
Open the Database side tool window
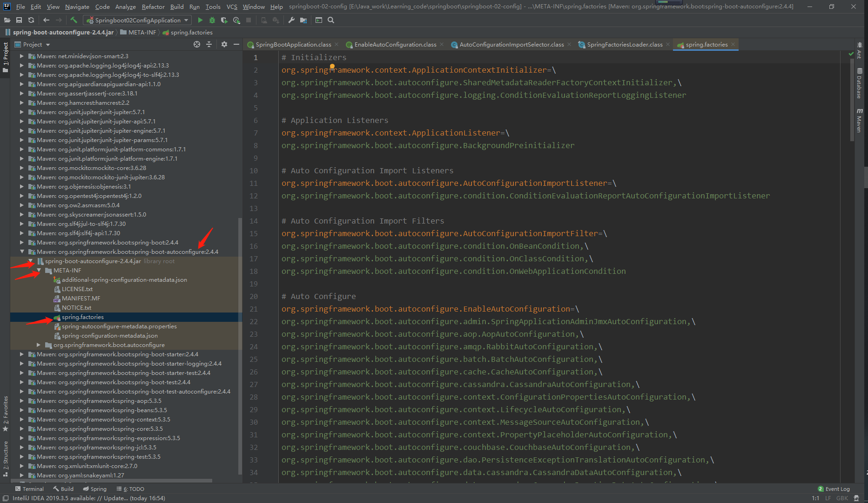tap(859, 84)
